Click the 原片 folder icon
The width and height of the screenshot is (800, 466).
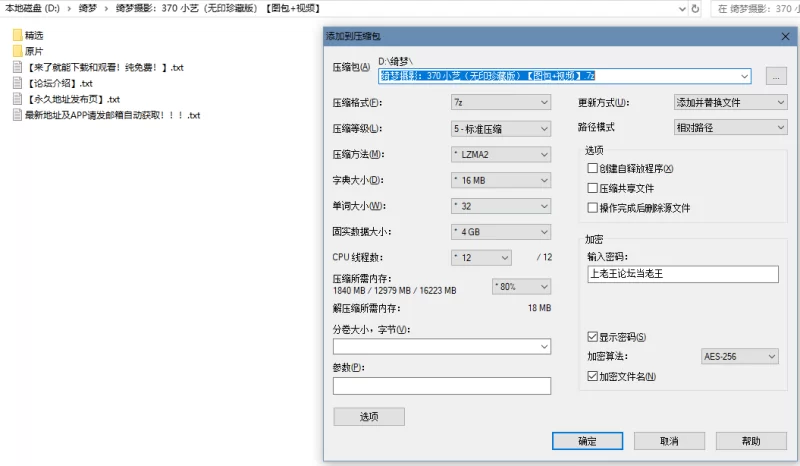(x=17, y=51)
